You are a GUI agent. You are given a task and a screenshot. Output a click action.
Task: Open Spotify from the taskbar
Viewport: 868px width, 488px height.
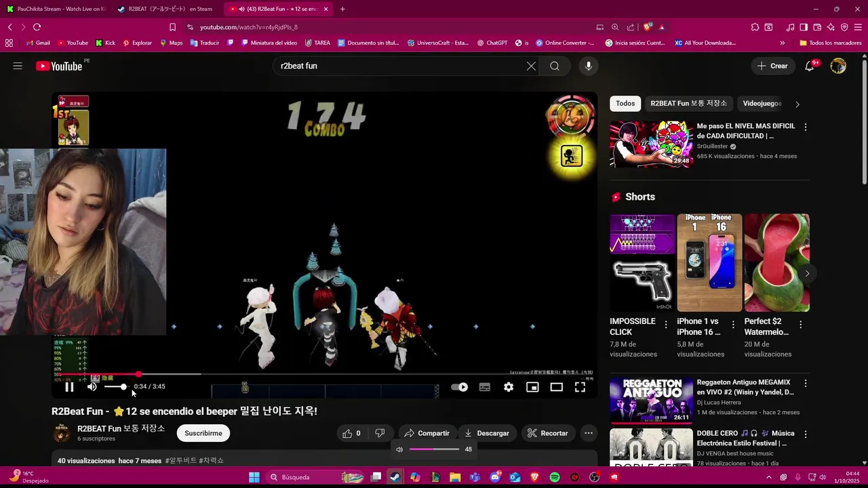click(555, 477)
